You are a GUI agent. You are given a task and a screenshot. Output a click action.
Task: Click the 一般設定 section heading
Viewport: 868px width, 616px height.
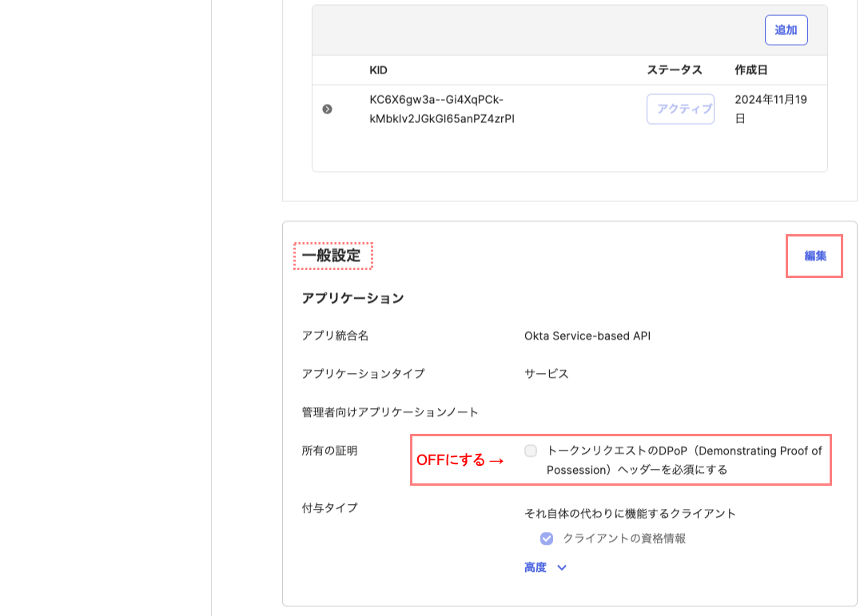coord(332,256)
